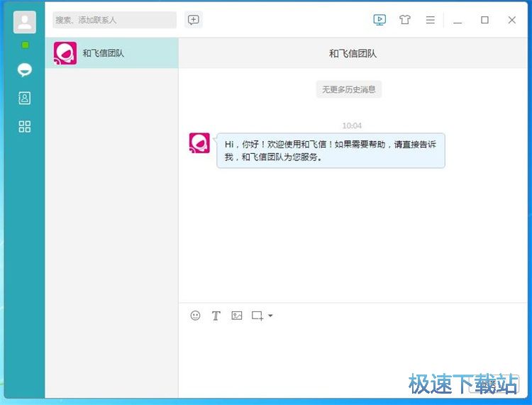This screenshot has width=532, height=405.
Task: Click the welcome message bubble
Action: pos(331,150)
